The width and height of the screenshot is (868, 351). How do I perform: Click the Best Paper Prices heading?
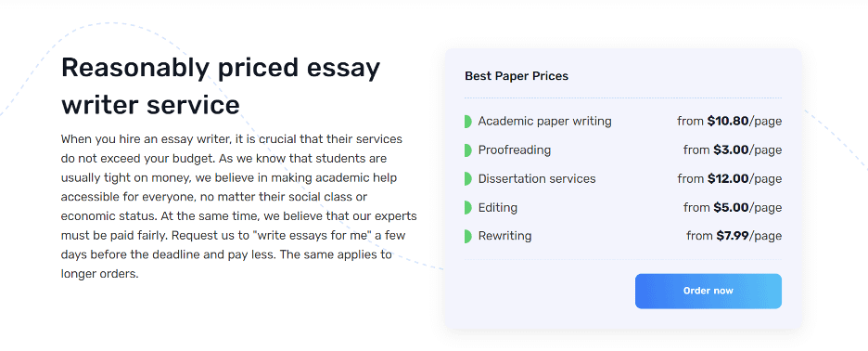tap(517, 76)
